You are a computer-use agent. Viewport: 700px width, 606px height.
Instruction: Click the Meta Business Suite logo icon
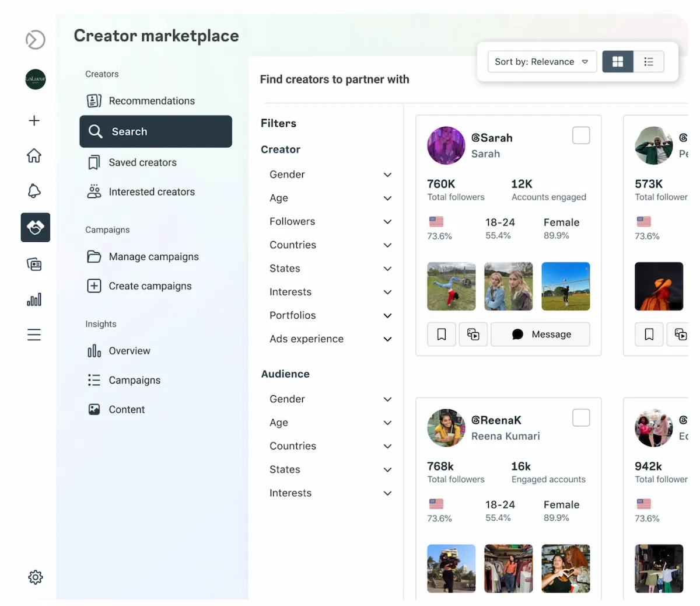pos(35,40)
